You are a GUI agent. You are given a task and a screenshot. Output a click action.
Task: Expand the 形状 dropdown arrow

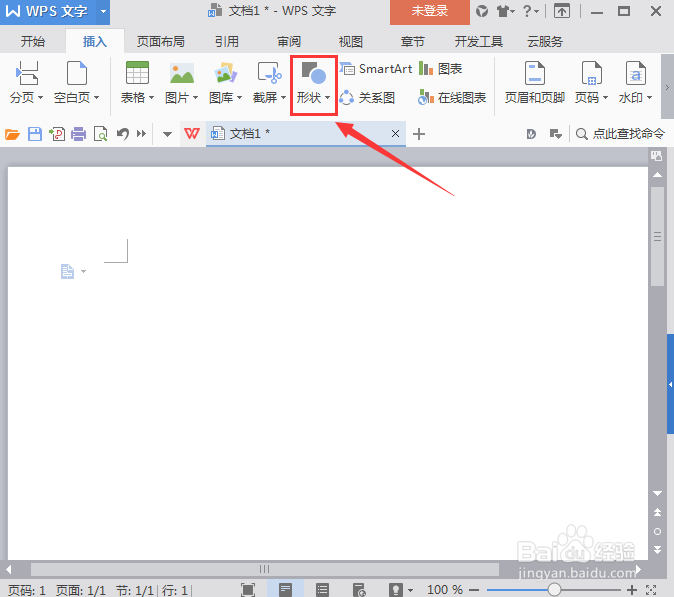pos(328,98)
